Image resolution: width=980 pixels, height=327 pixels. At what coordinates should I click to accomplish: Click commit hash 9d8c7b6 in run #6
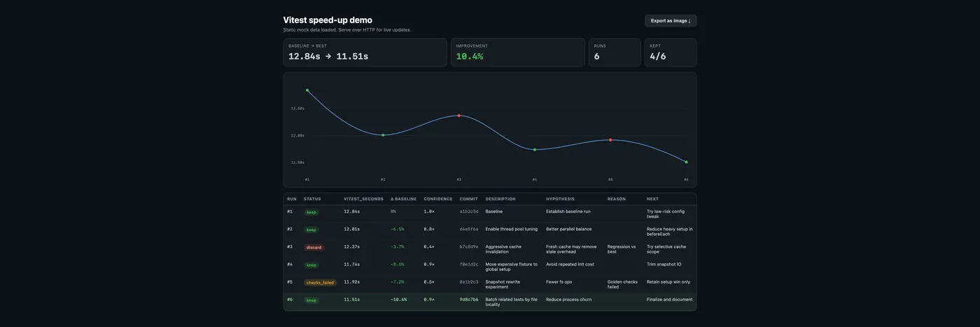[469, 300]
